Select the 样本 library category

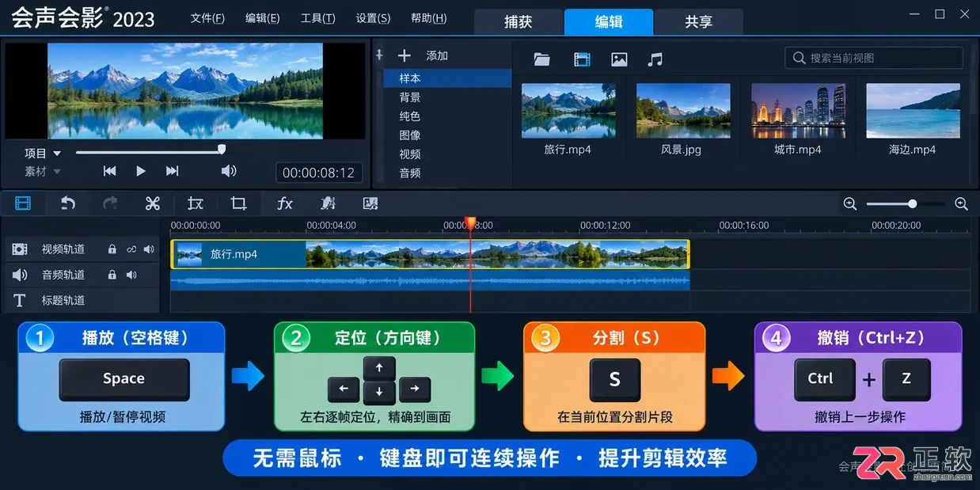point(447,78)
